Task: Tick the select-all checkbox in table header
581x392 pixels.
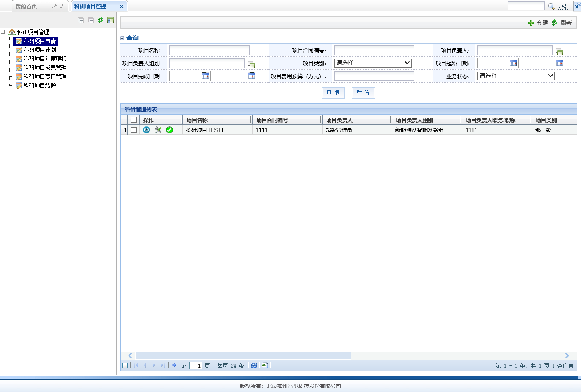Action: pos(133,120)
